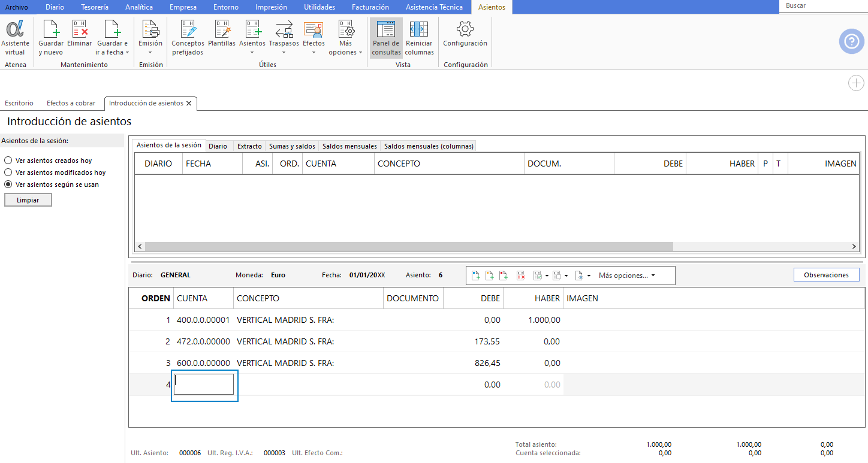Open the Asistente virtual Atenea
The width and height of the screenshot is (868, 463).
pos(15,37)
